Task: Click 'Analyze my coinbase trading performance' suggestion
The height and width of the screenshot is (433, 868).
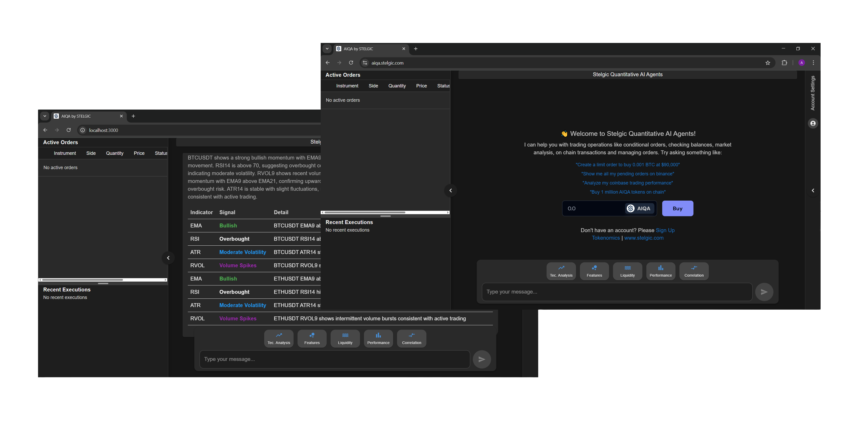Action: (627, 183)
